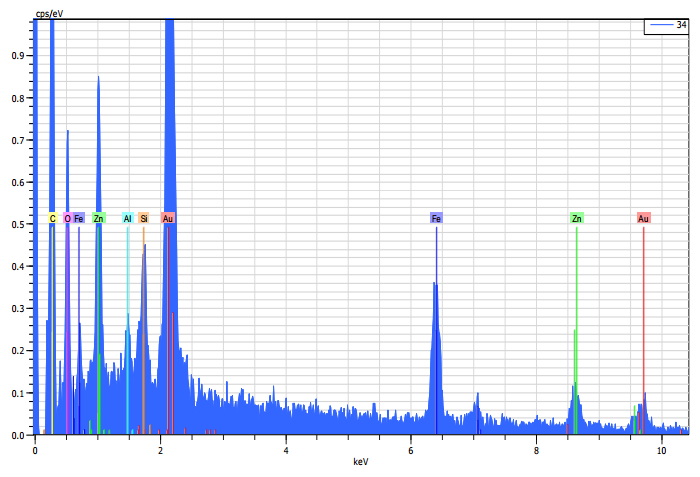
Task: Click the keV x-axis title
Action: [x=361, y=461]
